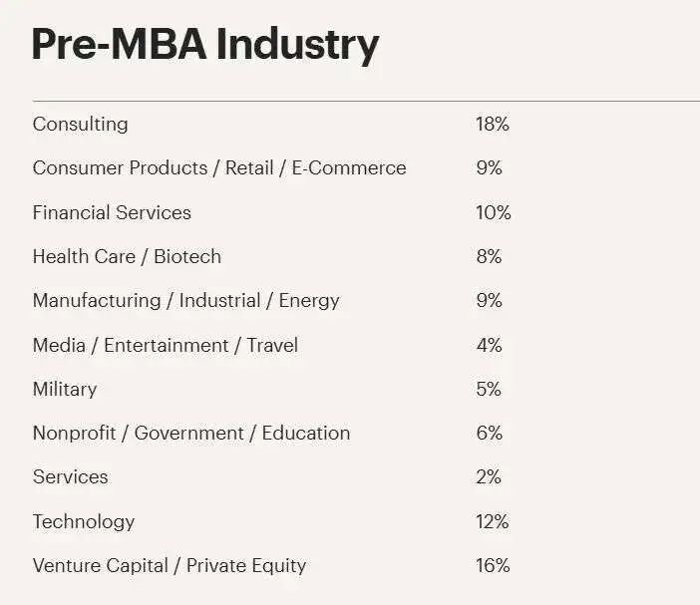Click the 9% value beside Manufacturing
The width and height of the screenshot is (700, 605).
tap(489, 300)
